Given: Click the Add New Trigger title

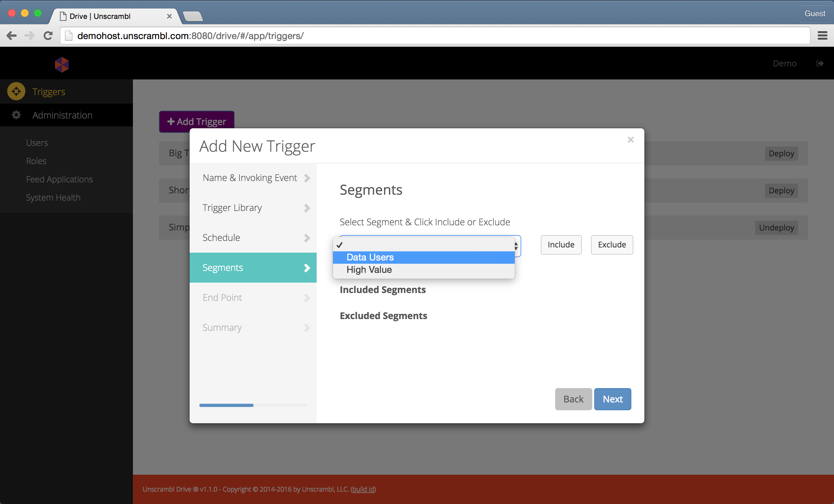Looking at the screenshot, I should [x=257, y=146].
